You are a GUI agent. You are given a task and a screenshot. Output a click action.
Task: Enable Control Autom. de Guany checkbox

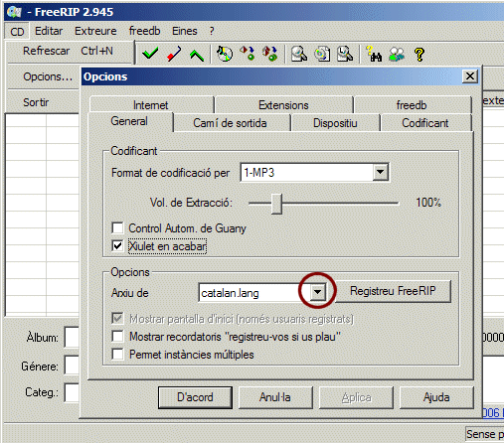click(x=117, y=228)
